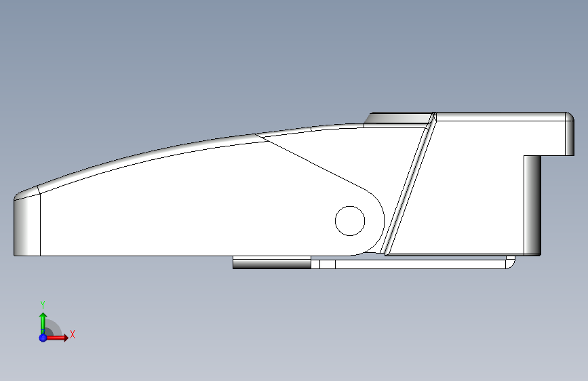Select the dark shaded block under the model

272,262
